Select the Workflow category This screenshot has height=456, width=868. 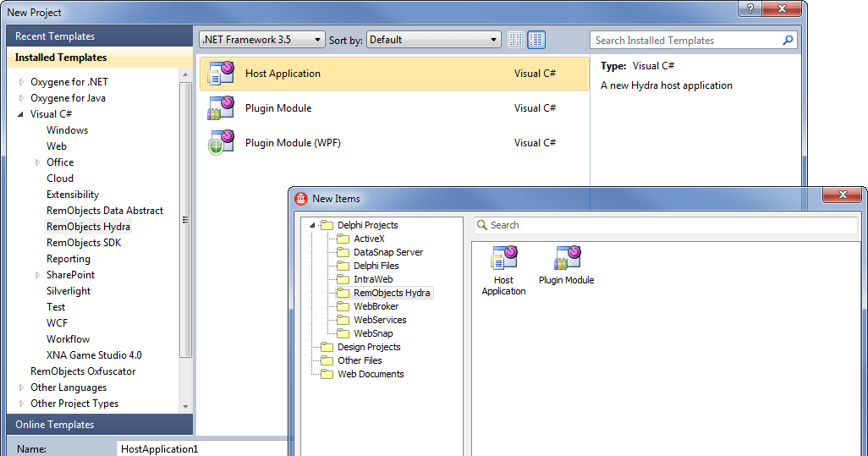click(68, 338)
